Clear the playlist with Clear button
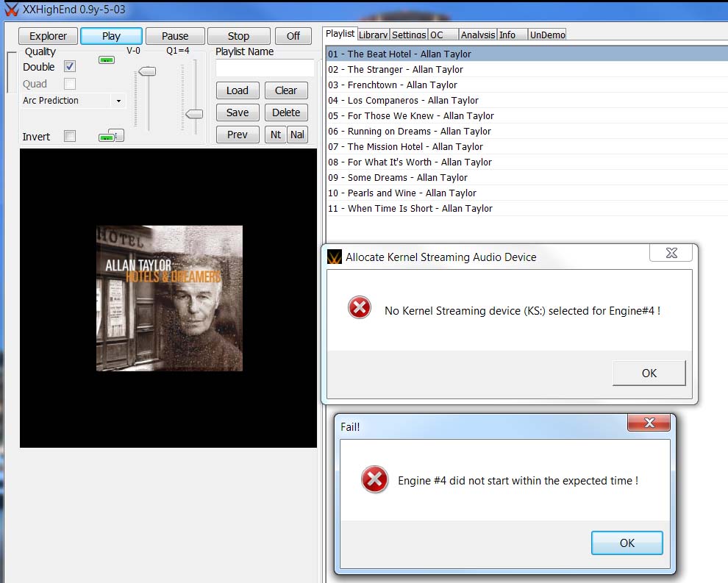The width and height of the screenshot is (728, 583). pos(286,90)
